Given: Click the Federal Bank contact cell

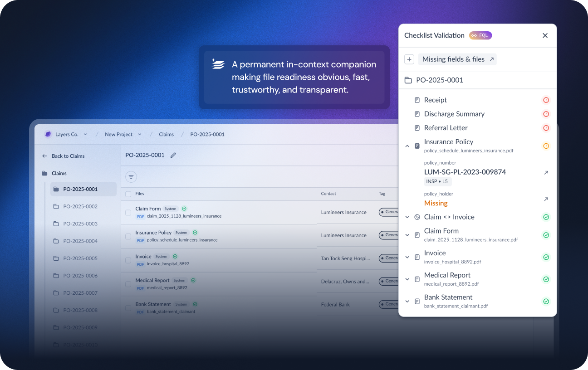Looking at the screenshot, I should (335, 305).
